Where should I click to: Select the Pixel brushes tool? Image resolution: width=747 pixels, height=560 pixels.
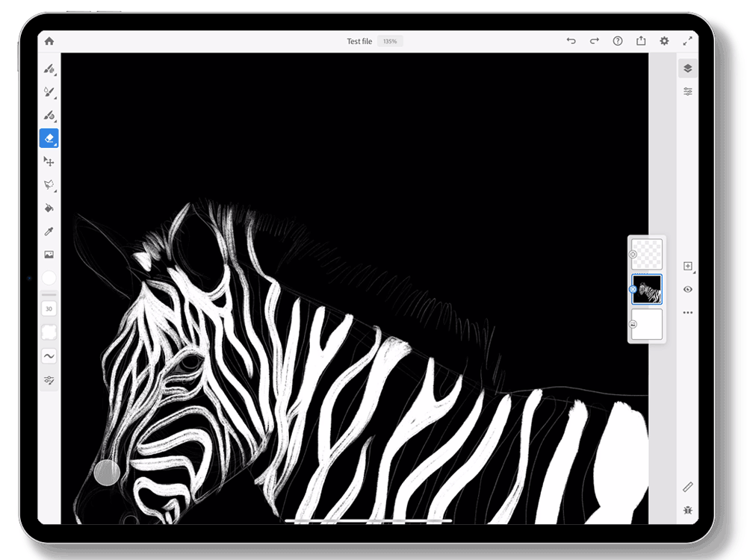point(49,69)
